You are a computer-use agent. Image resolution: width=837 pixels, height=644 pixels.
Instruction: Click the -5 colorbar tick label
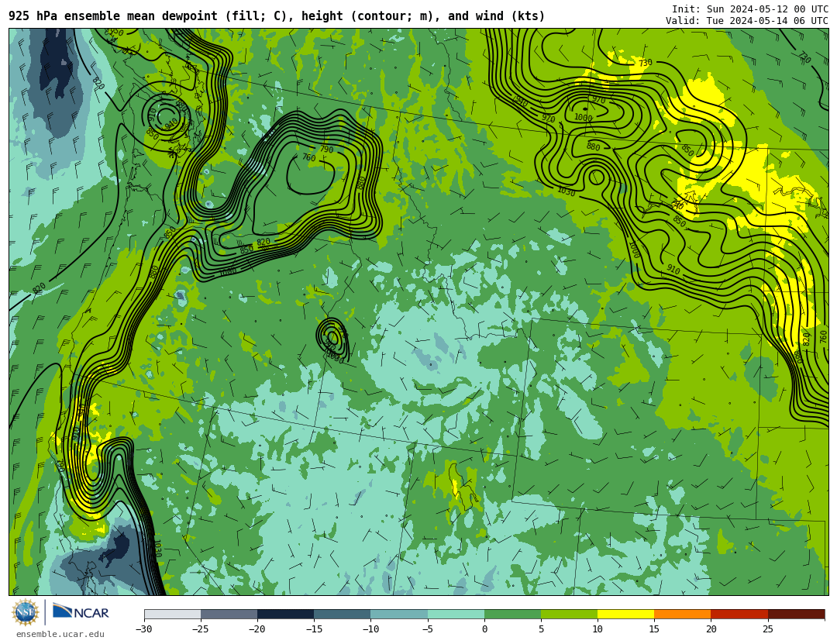427,629
